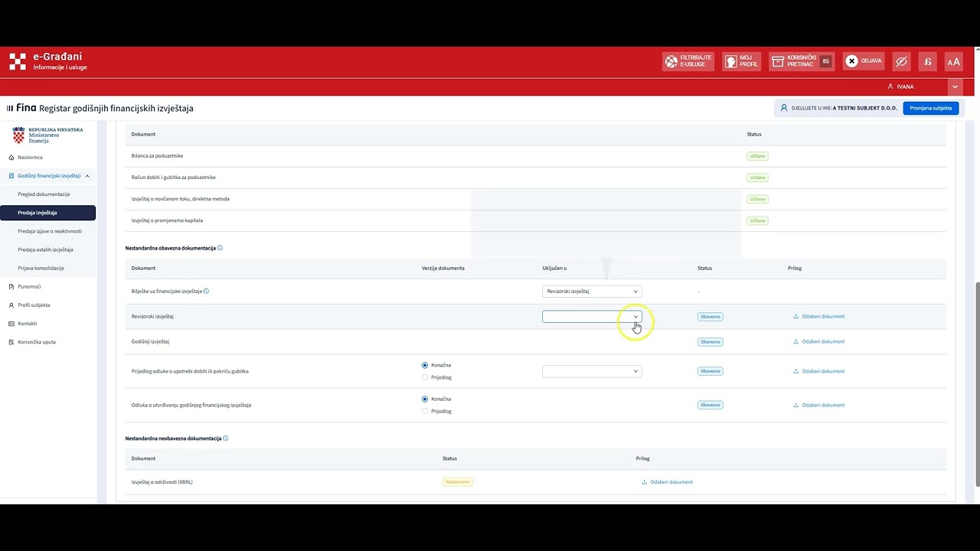Open Predaja izjave o neaktivnosti
Viewport: 980px width, 551px height.
[50, 231]
